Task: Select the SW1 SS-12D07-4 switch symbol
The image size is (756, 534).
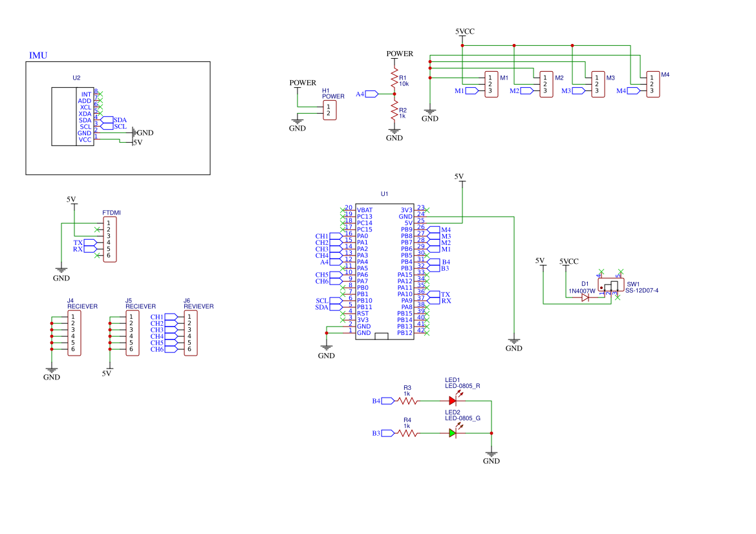Action: coord(610,286)
